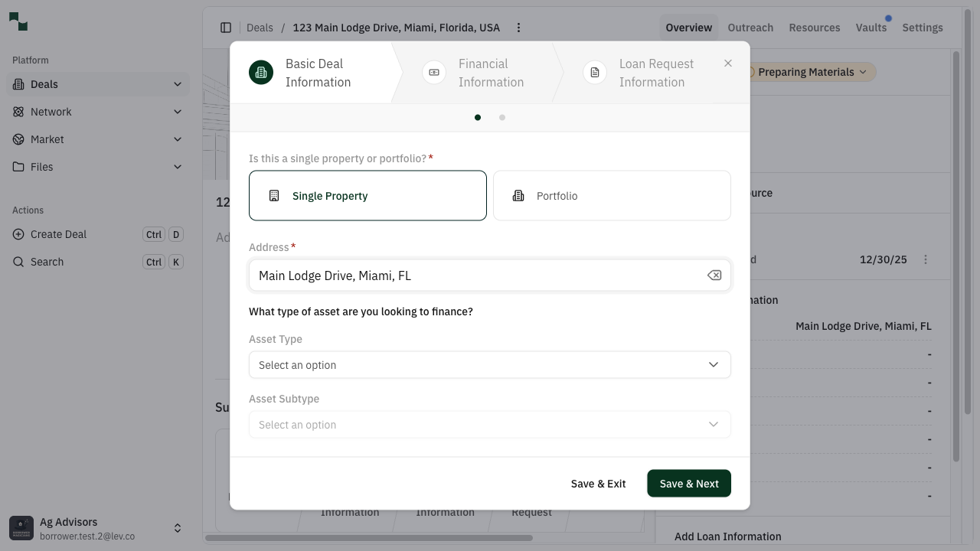Click the Loan Request Information document icon

(x=594, y=71)
